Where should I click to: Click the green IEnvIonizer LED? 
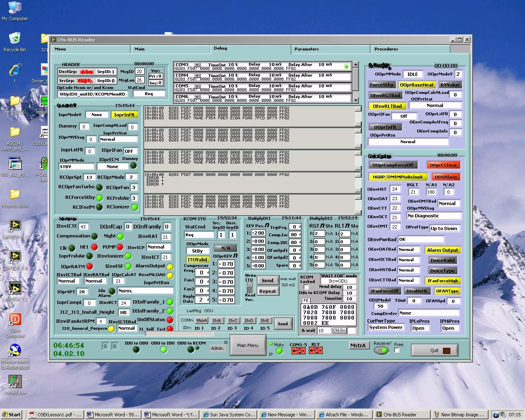click(128, 256)
